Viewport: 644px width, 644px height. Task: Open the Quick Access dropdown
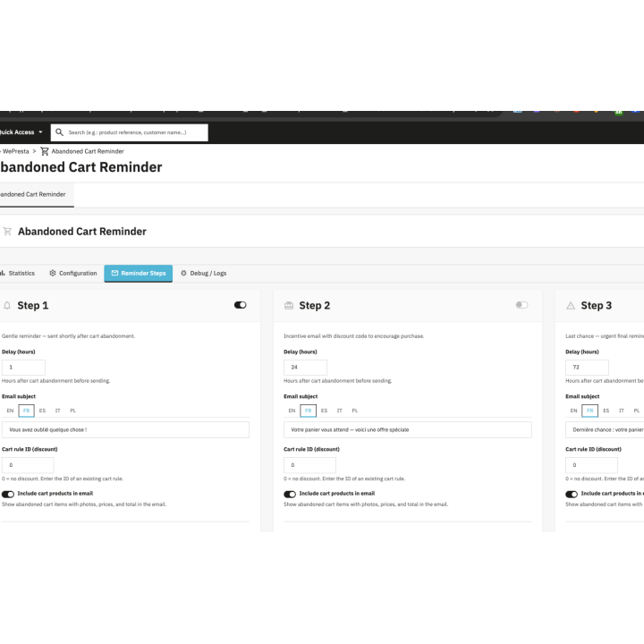coord(21,132)
